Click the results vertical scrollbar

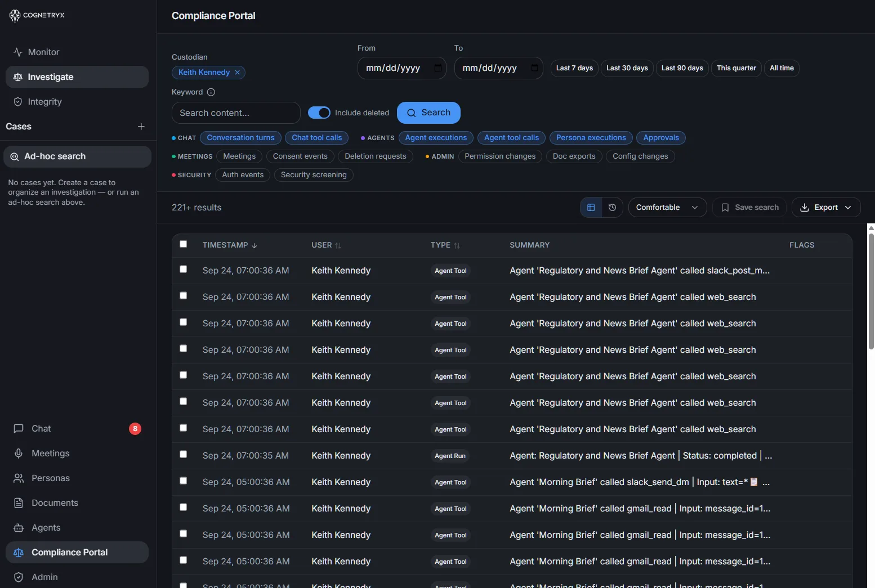pyautogui.click(x=871, y=291)
